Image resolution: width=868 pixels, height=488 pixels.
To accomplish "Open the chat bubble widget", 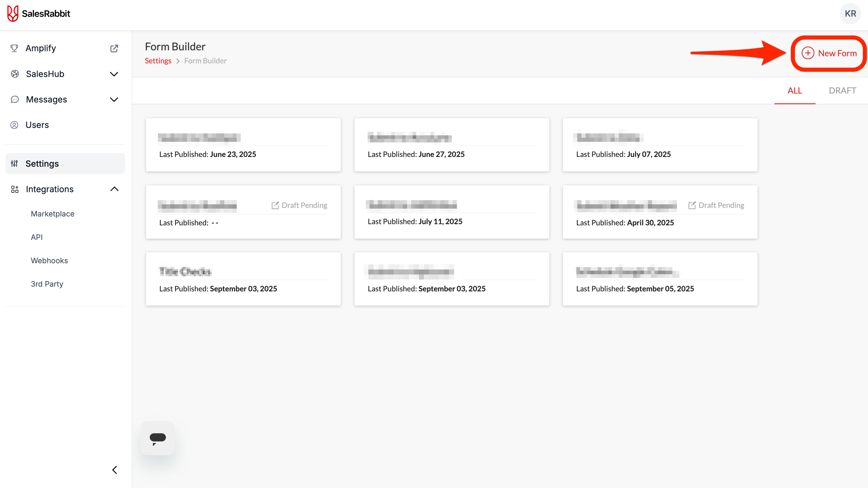I will [x=157, y=438].
